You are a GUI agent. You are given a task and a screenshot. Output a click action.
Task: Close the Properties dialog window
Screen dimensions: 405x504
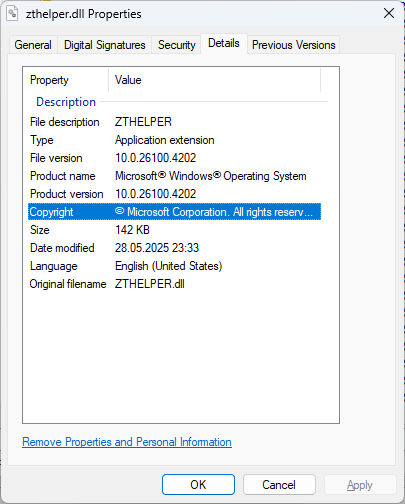point(389,14)
